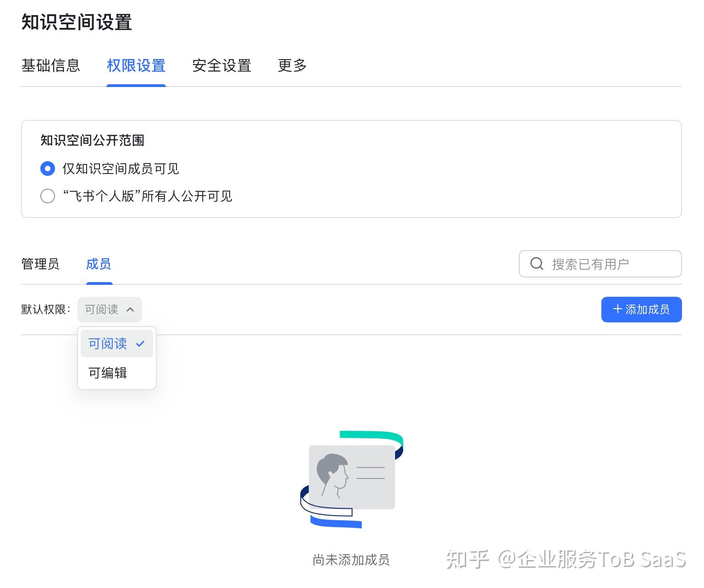Go to 安全设置 tab
Image resolution: width=704 pixels, height=588 pixels.
click(222, 66)
